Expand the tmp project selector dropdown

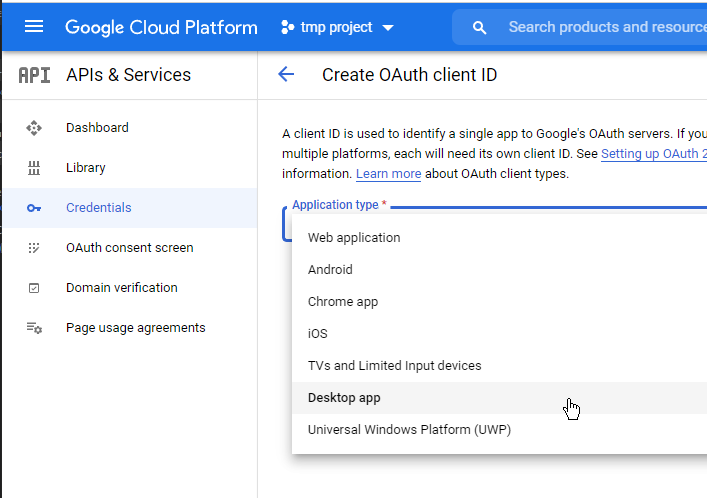338,27
